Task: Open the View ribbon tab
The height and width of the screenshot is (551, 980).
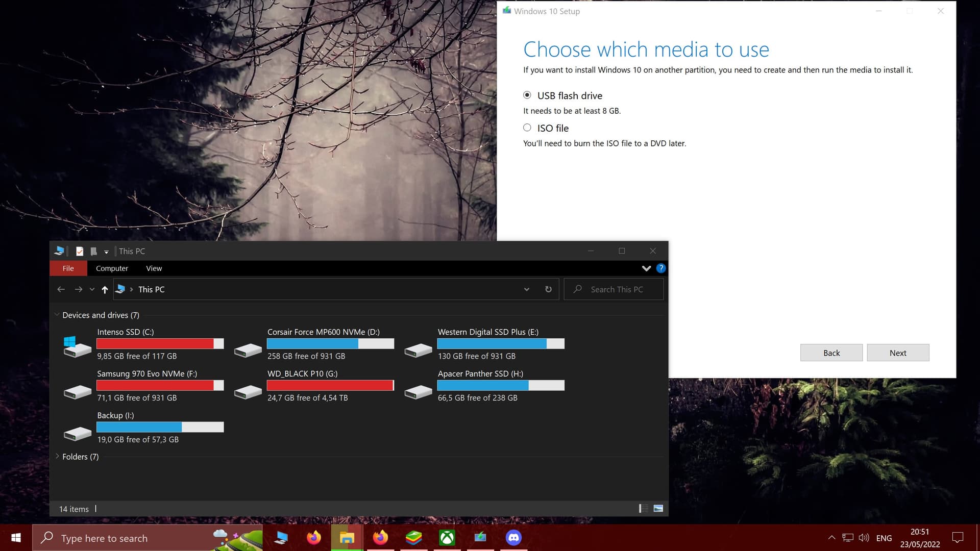Action: point(154,268)
